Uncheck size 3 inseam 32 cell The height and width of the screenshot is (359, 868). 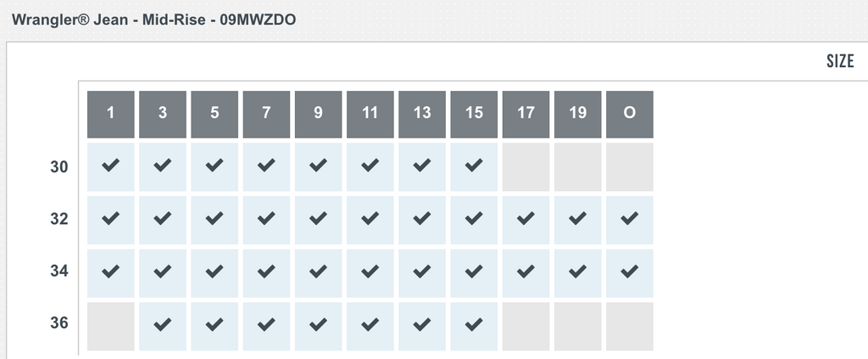point(163,219)
